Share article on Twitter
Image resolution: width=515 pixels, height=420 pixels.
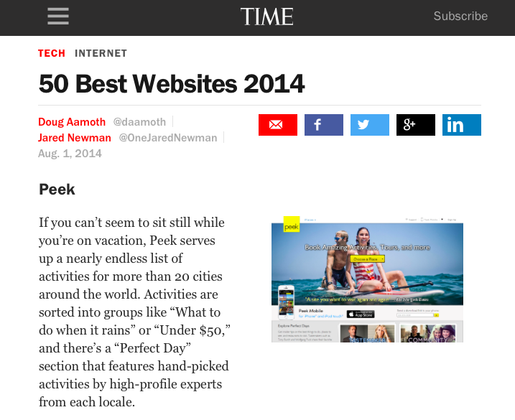click(x=370, y=125)
